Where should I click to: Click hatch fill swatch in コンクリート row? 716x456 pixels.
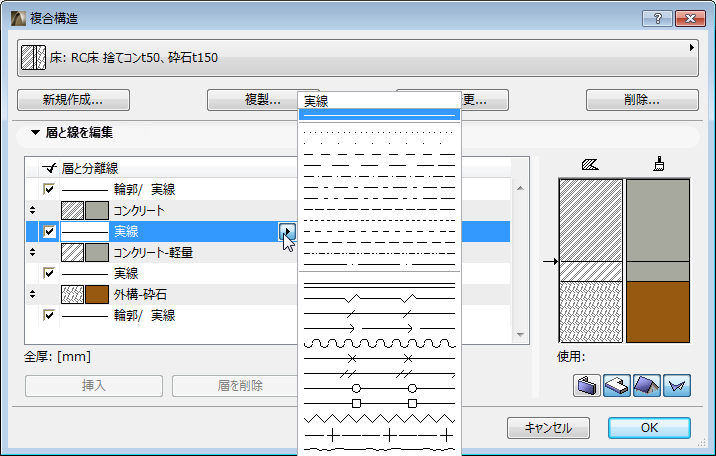coord(73,210)
